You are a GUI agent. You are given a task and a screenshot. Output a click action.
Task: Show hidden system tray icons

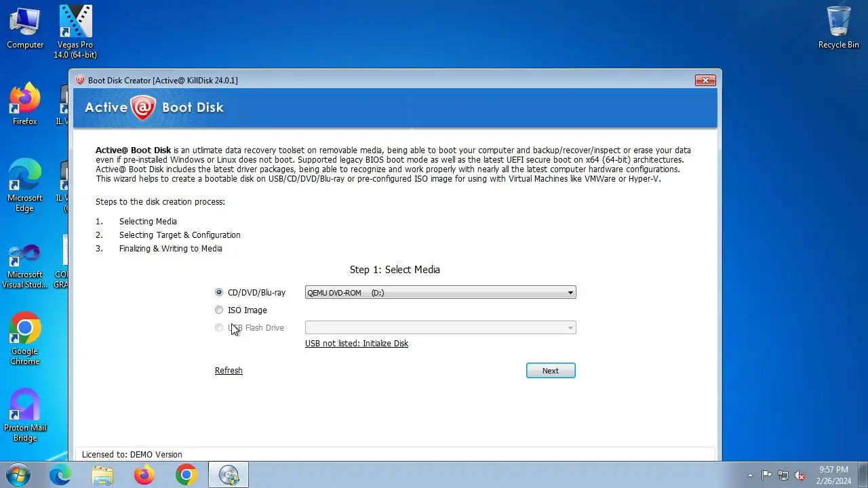point(750,475)
